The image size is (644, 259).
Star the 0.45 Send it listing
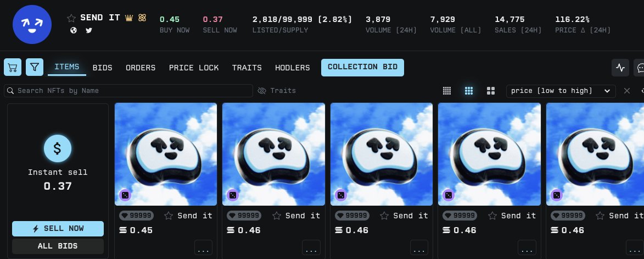(x=169, y=216)
